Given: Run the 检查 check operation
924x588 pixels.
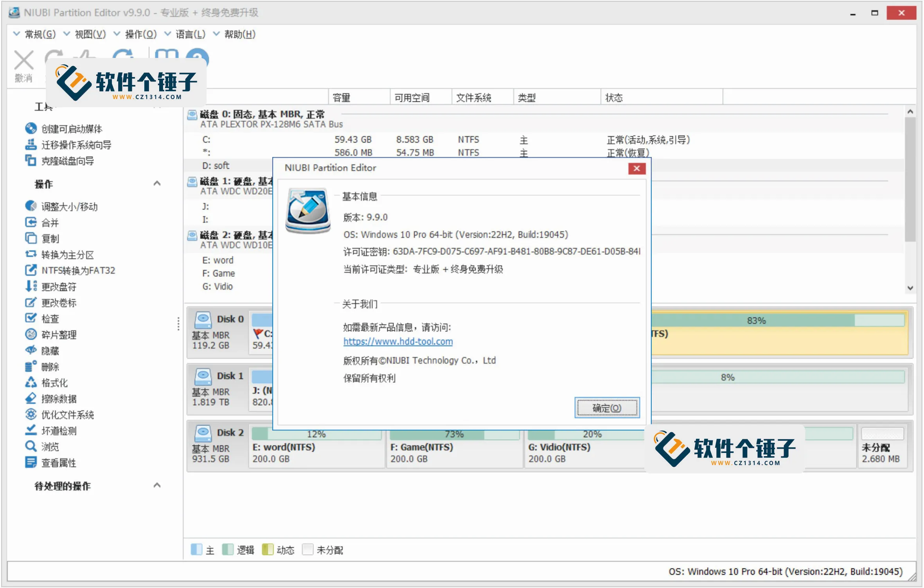Looking at the screenshot, I should (42, 318).
